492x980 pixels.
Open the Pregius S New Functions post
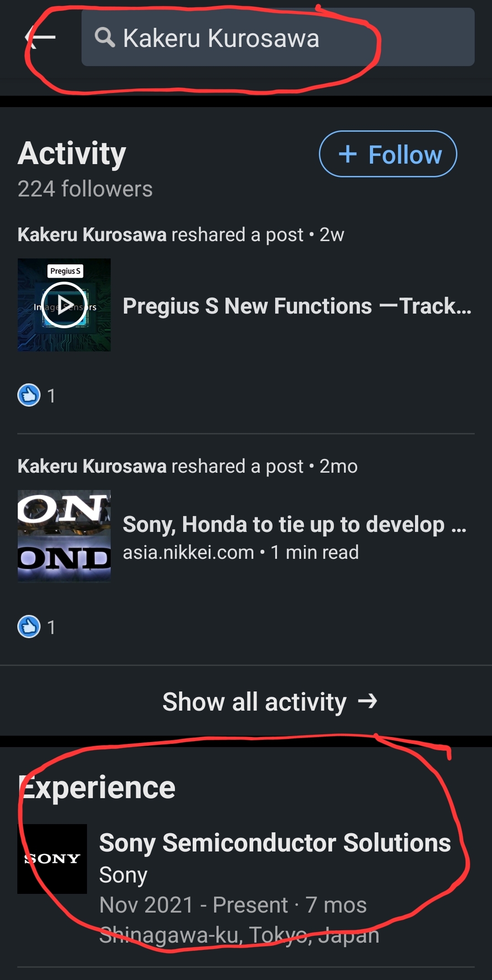tap(297, 306)
